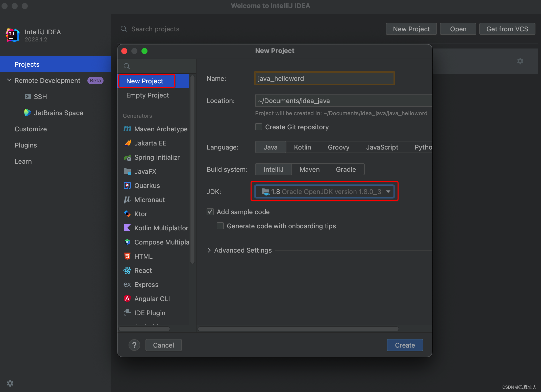Select Java language option
This screenshot has height=392, width=541.
click(270, 147)
